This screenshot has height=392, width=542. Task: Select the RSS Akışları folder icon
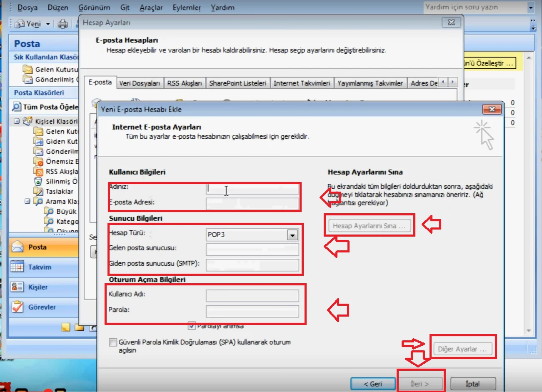point(38,172)
